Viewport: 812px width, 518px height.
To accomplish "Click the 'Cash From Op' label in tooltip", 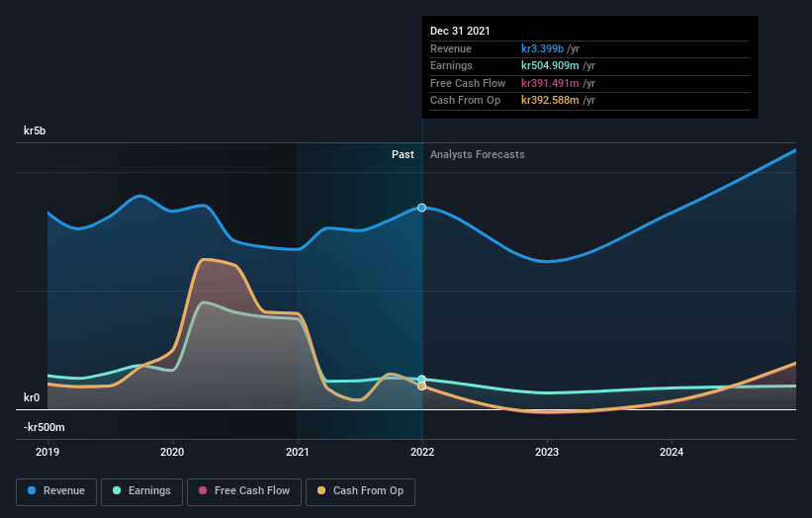I will (x=465, y=101).
